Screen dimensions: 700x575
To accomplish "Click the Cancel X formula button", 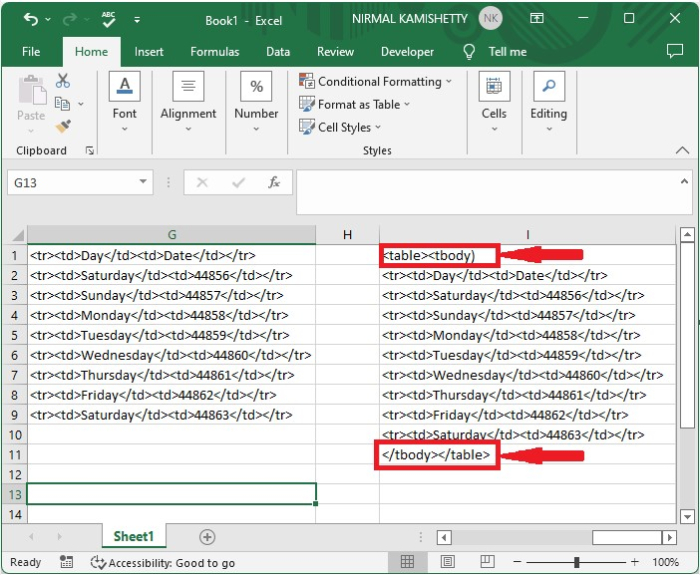I will pyautogui.click(x=202, y=182).
